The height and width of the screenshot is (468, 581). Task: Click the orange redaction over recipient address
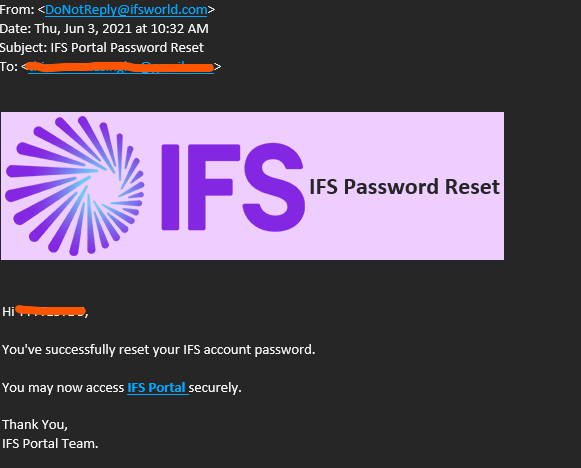121,67
